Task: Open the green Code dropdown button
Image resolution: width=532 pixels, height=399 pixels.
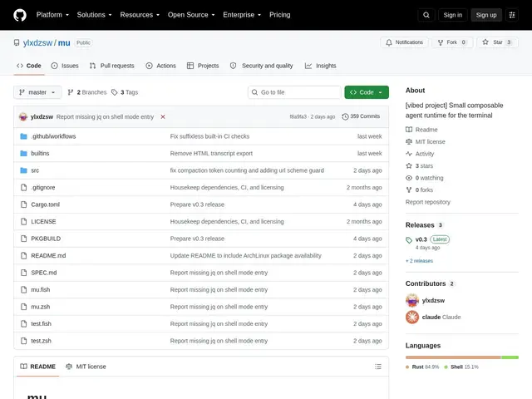Action: pos(367,92)
